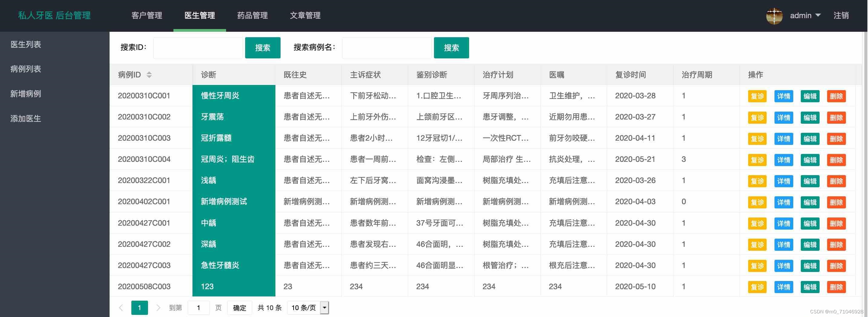Viewport: 868px width, 317px height.
Task: Click 删除 for case 20200427C002
Action: point(836,245)
